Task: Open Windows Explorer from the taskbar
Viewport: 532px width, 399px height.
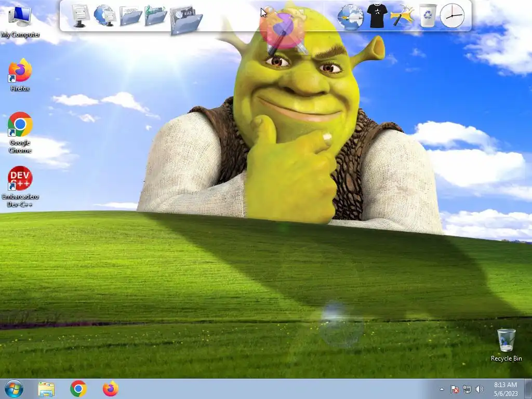Action: [46, 389]
